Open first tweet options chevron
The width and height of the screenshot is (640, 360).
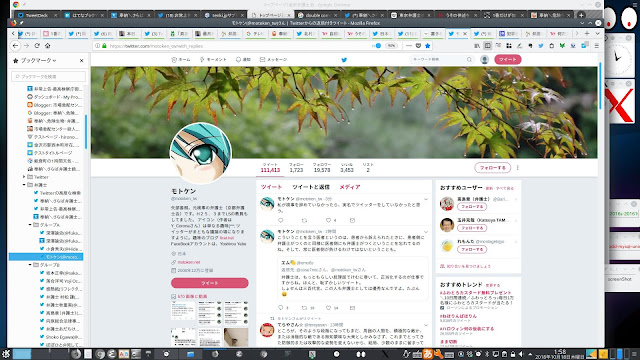426,199
